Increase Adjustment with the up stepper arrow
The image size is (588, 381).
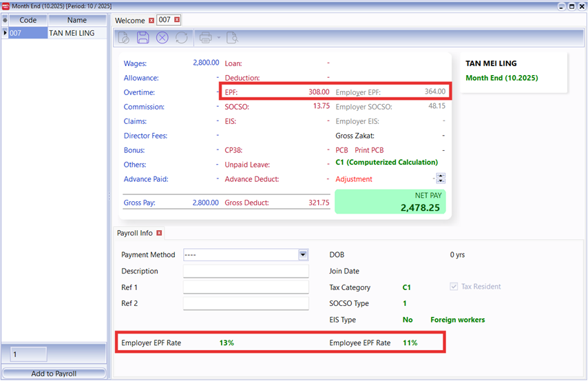(441, 176)
